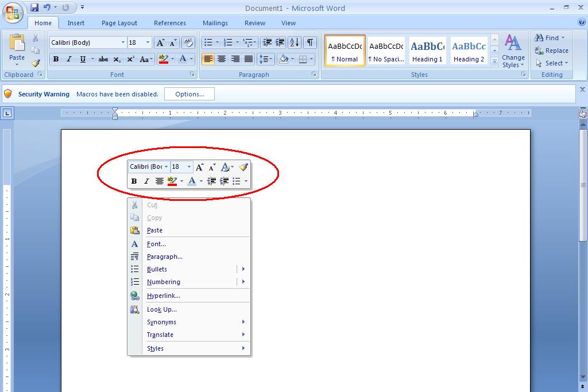
Task: Apply the Heading 1 style
Action: 427,51
